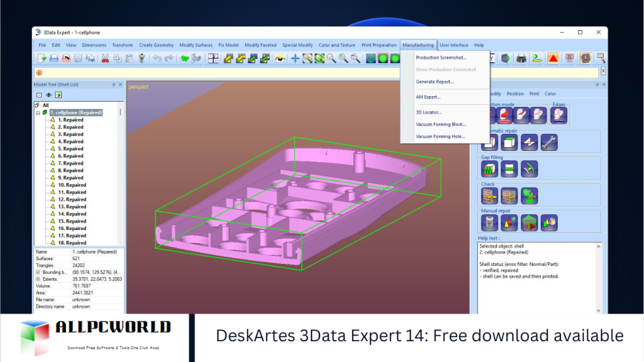The height and width of the screenshot is (362, 644).
Task: Click the hand with triangles Manual repair icon
Action: coord(549,223)
